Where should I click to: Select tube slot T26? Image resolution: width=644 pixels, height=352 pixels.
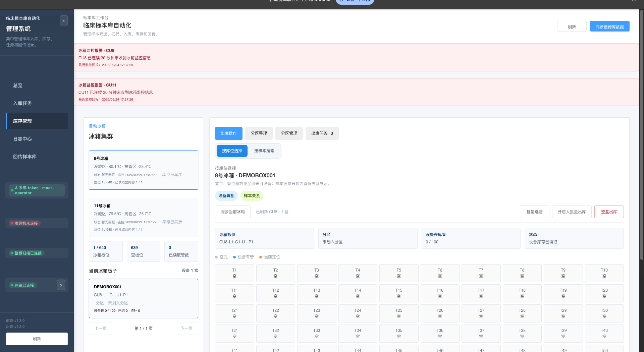click(x=440, y=313)
